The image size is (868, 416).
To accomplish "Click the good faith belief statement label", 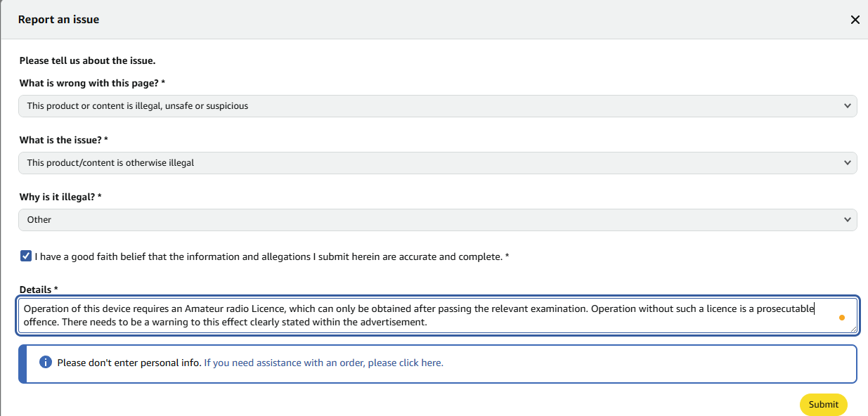I will click(272, 256).
